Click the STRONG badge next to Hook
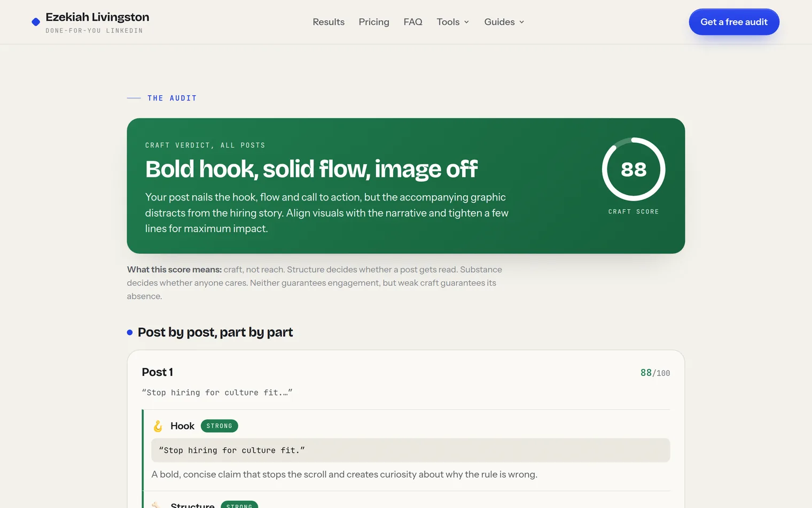The image size is (812, 508). click(x=220, y=426)
